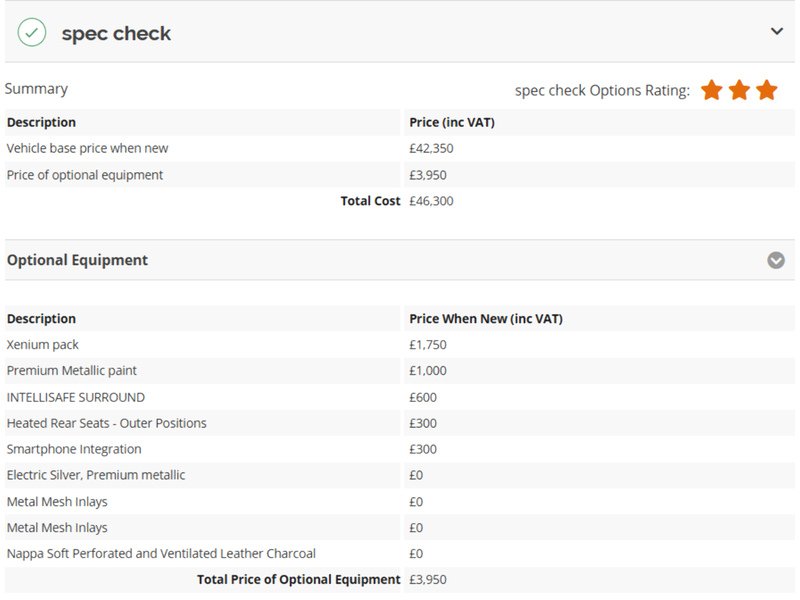Click the Optional Equipment section header

pyautogui.click(x=400, y=260)
